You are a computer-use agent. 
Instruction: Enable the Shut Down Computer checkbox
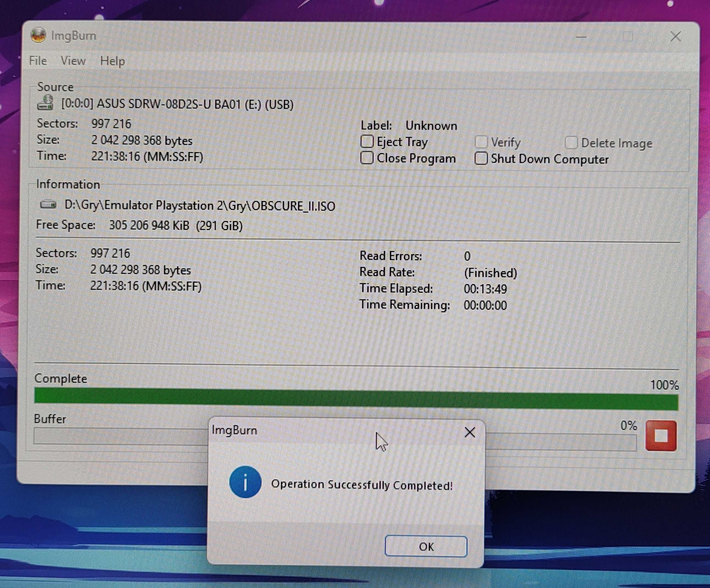point(481,158)
